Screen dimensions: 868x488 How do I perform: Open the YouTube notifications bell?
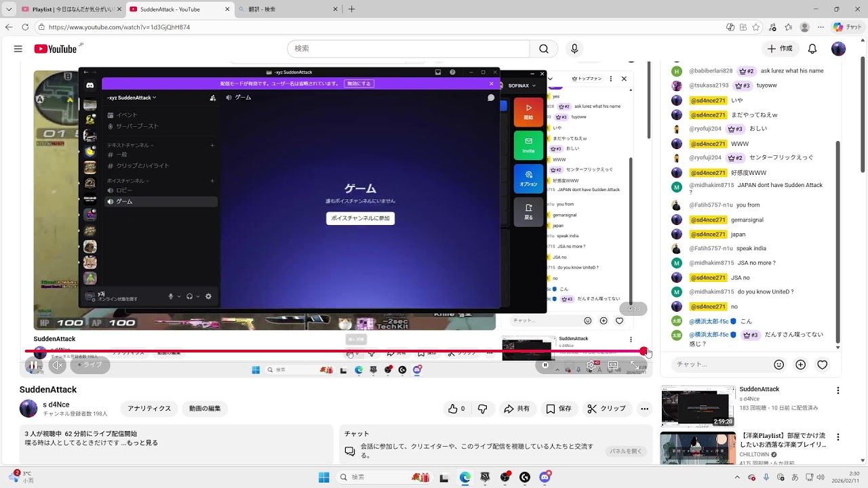812,49
